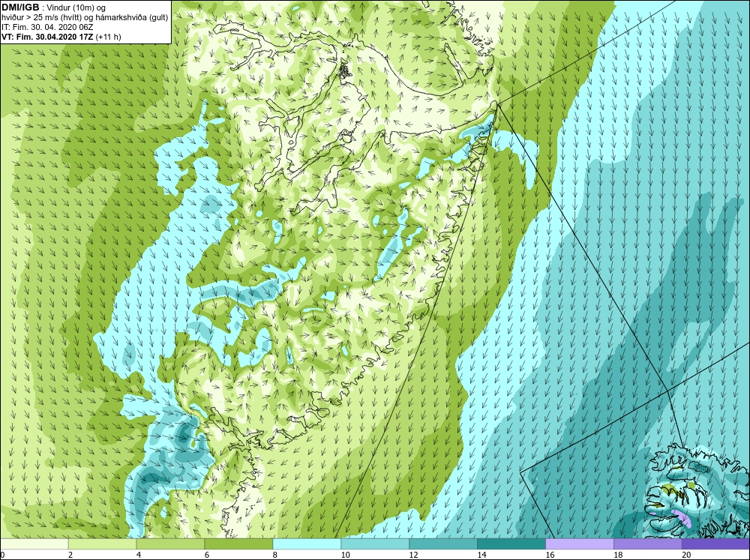
Task: Click the legend scale label '10'
Action: tap(345, 555)
